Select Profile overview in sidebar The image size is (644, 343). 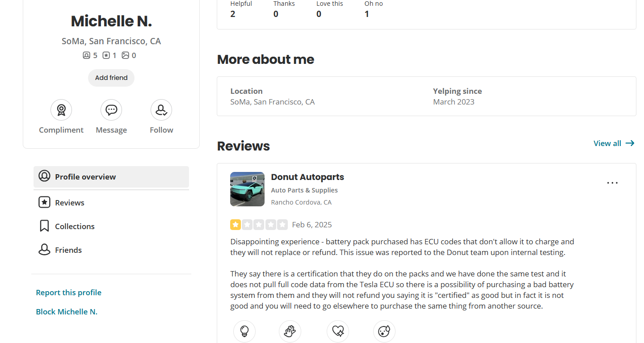pos(111,177)
